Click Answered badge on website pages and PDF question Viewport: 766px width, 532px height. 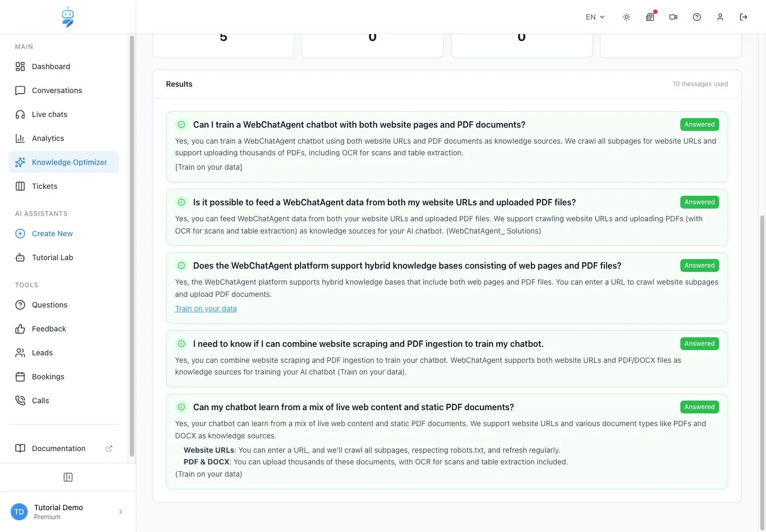pos(700,124)
